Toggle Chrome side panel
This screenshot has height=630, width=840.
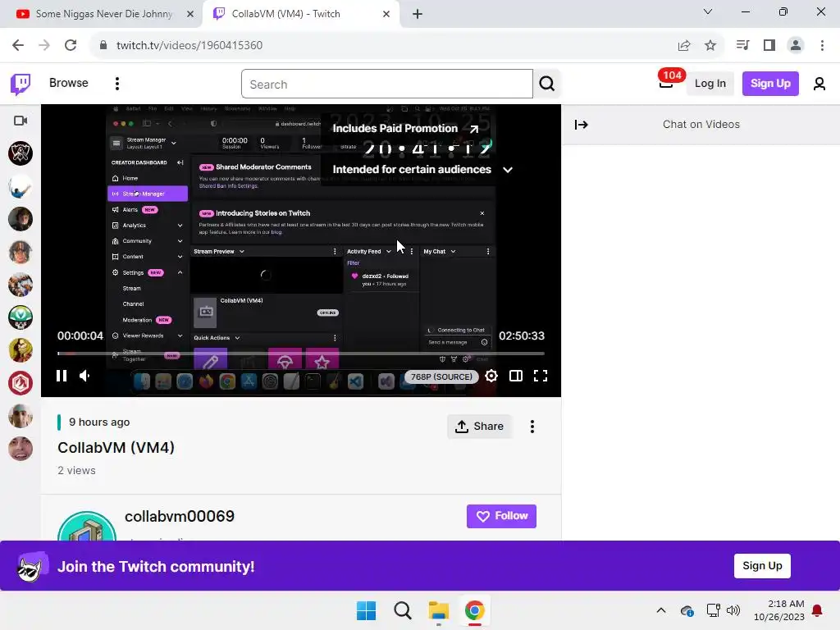pyautogui.click(x=769, y=46)
